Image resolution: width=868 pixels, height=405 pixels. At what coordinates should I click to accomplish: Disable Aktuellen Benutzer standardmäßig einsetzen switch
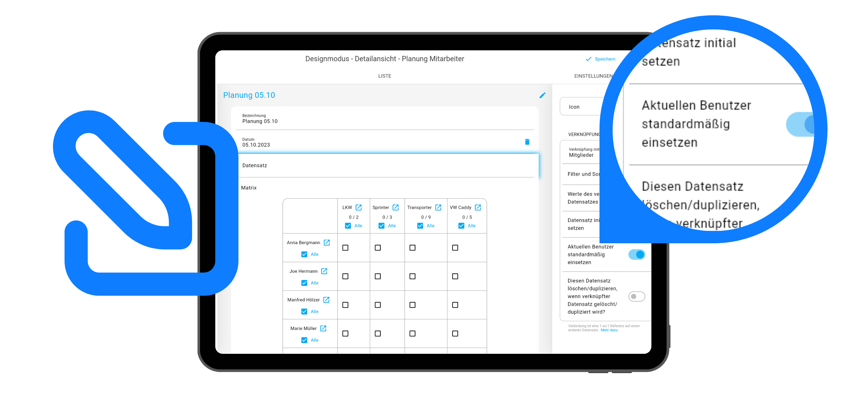tap(637, 254)
